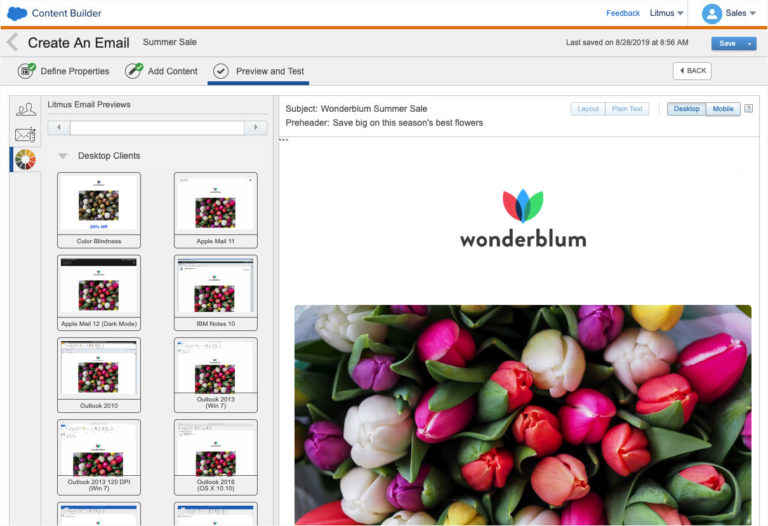This screenshot has width=768, height=526.
Task: Open the Define Properties step icon
Action: pyautogui.click(x=26, y=71)
